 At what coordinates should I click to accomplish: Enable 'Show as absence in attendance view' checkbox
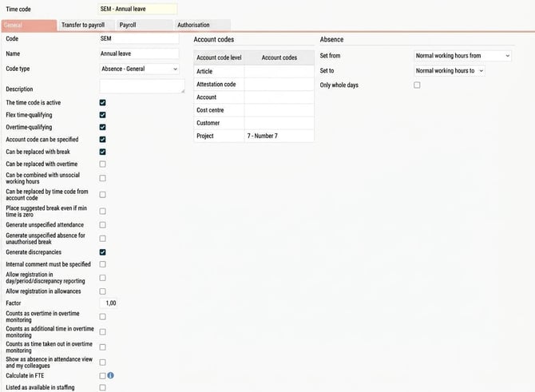point(102,362)
